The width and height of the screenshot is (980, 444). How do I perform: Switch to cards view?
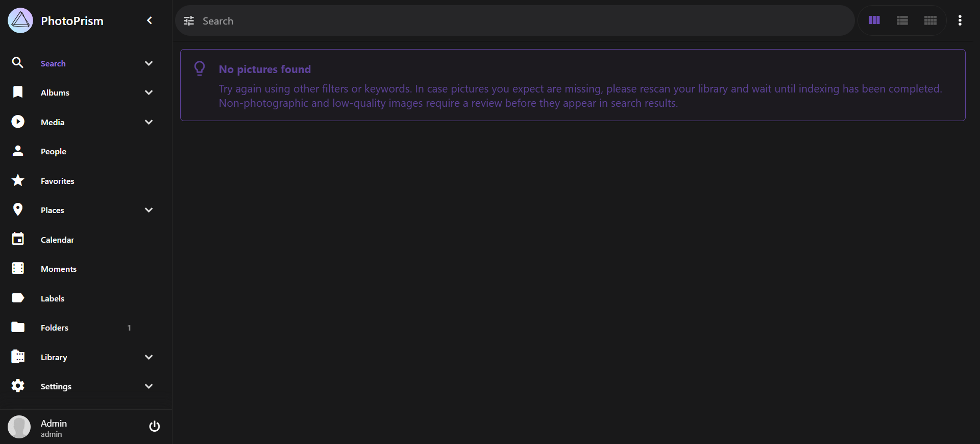(874, 20)
